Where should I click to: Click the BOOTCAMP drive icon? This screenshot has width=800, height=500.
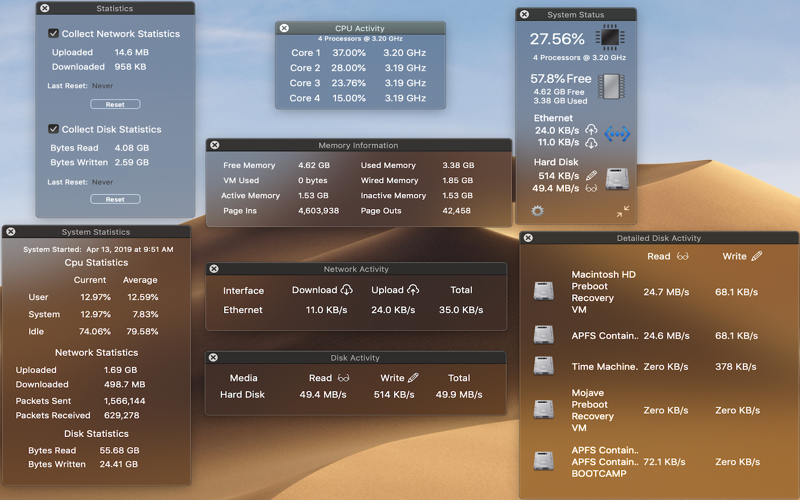(x=543, y=461)
